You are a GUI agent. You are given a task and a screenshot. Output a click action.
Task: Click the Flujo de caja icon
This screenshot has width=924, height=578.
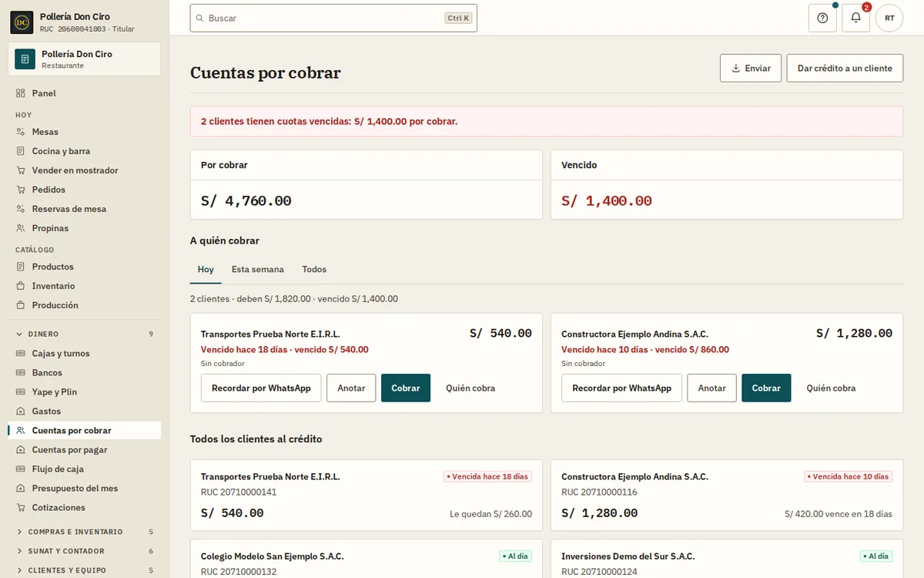click(21, 469)
